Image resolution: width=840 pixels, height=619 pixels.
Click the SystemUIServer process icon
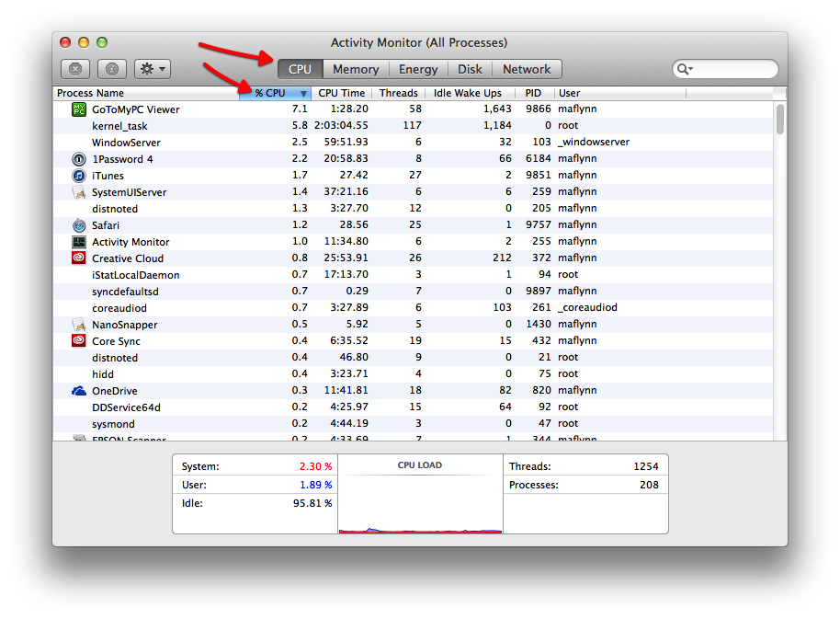[79, 192]
